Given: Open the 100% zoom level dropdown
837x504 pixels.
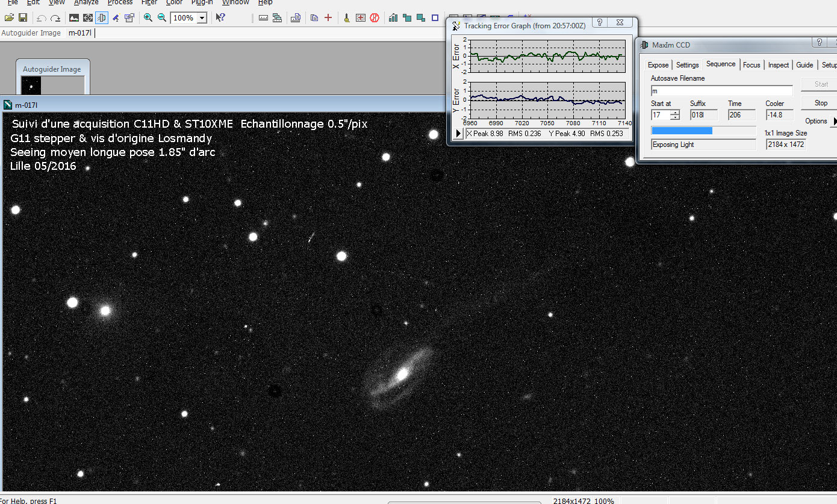Looking at the screenshot, I should 202,18.
